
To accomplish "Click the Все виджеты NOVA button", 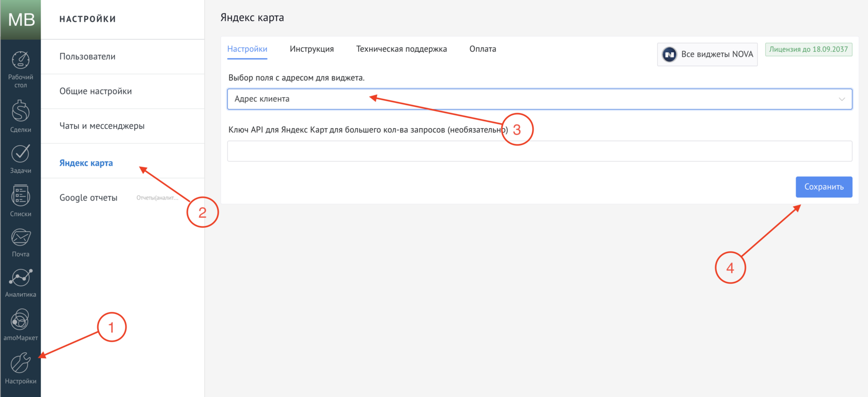I will pos(707,54).
